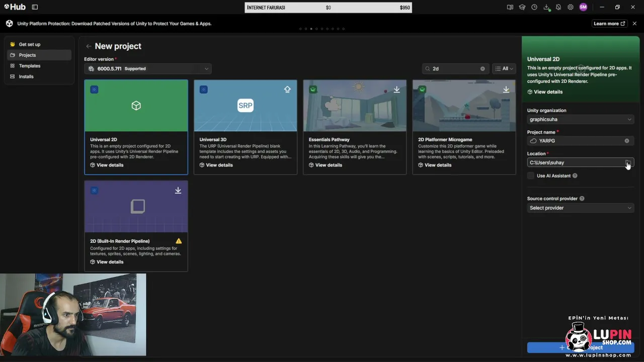The height and width of the screenshot is (362, 644).
Task: Clear the 2d search text
Action: 482,68
